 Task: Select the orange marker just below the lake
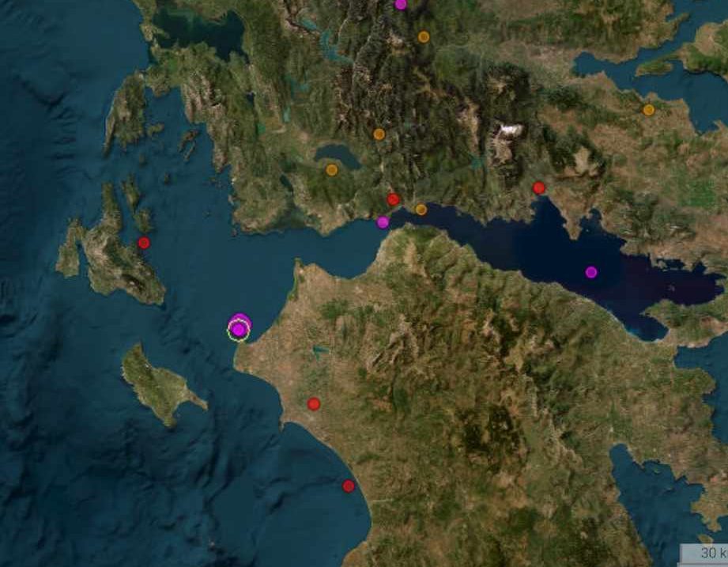click(331, 170)
